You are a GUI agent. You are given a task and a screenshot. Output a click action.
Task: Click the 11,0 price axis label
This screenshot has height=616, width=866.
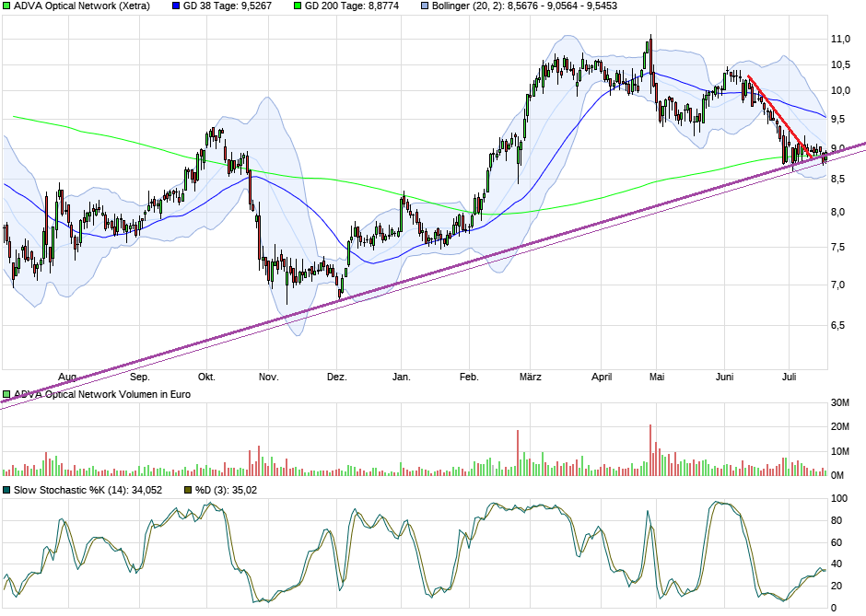pyautogui.click(x=840, y=40)
